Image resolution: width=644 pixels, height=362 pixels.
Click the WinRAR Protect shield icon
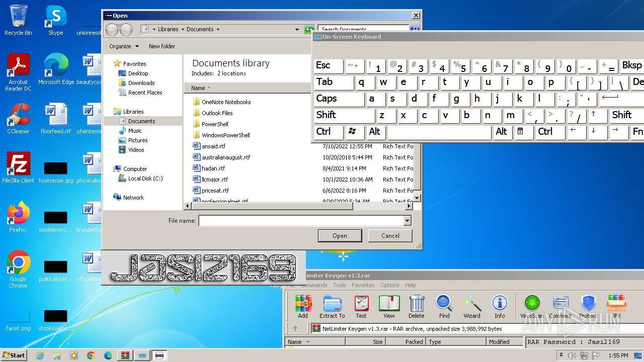pyautogui.click(x=588, y=306)
